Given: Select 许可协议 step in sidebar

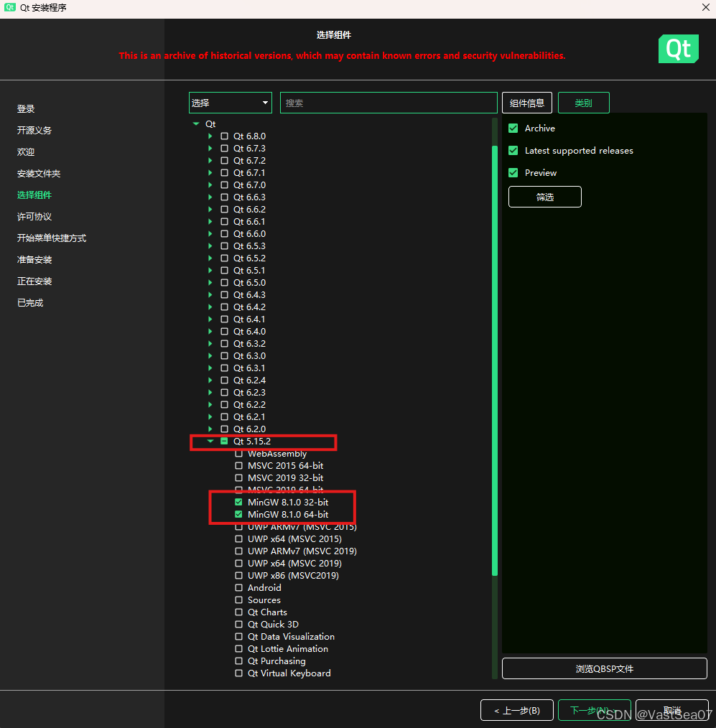Looking at the screenshot, I should coord(34,217).
